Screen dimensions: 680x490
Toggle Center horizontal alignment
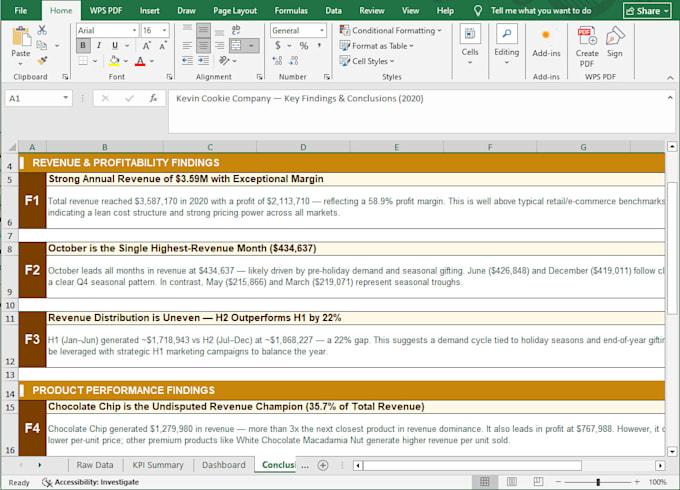pos(203,46)
